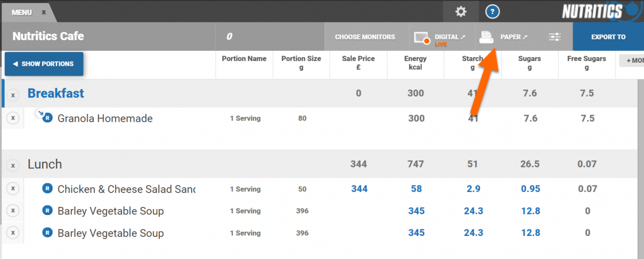The width and height of the screenshot is (644, 259).
Task: Click the Choose Monitors button
Action: point(365,37)
